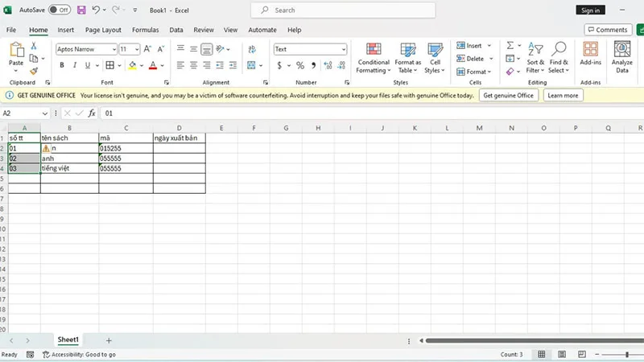Image resolution: width=644 pixels, height=362 pixels.
Task: Increase the indent
Action: pyautogui.click(x=233, y=65)
